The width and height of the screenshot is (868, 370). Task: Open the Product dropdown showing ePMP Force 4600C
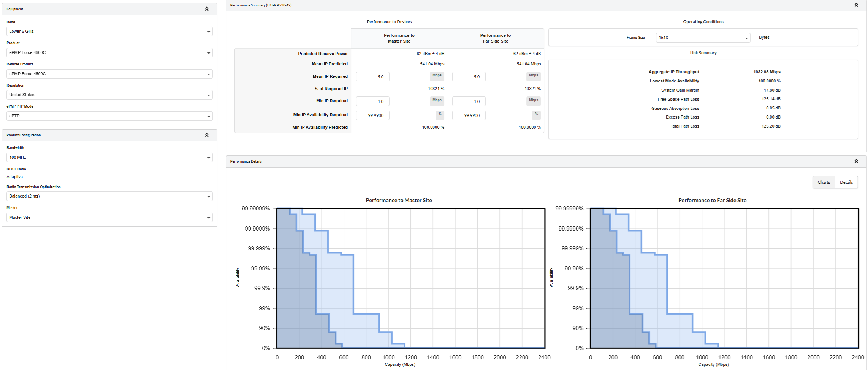pos(109,53)
